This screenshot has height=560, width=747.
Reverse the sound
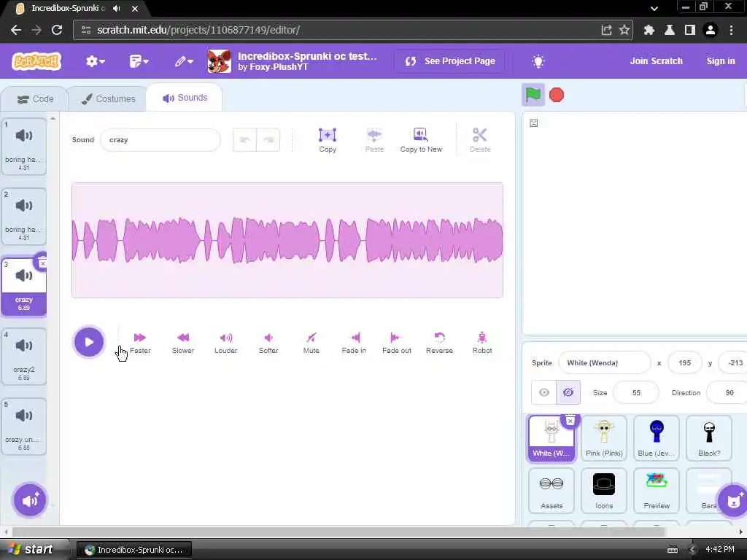[x=439, y=343]
